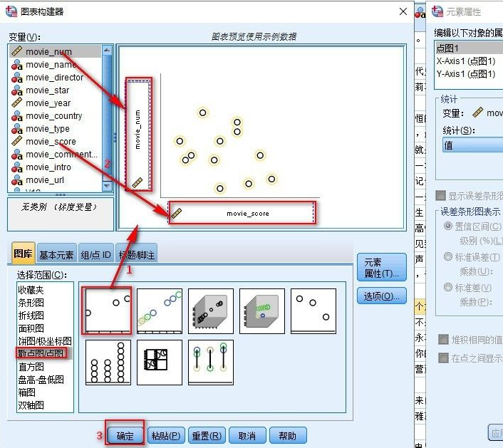Image resolution: width=503 pixels, height=448 pixels.
Task: Select Y-Axis1 (点图1) element
Action: [x=466, y=74]
